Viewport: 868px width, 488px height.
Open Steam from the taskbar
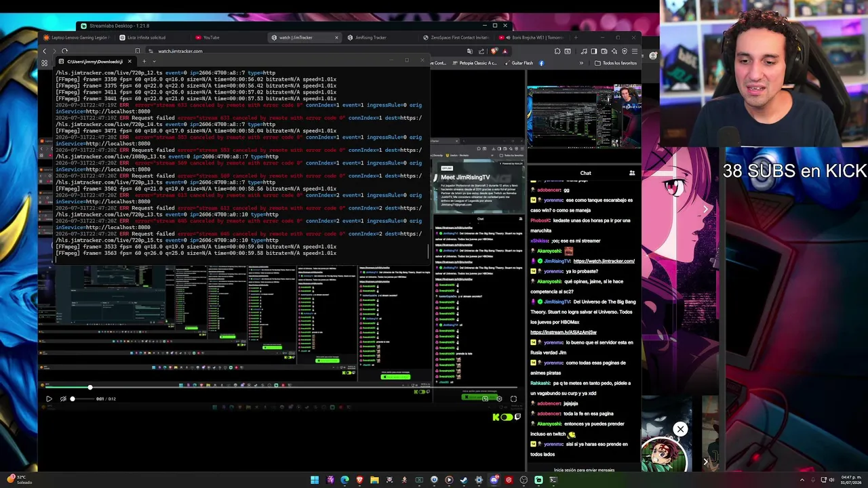coord(464,480)
